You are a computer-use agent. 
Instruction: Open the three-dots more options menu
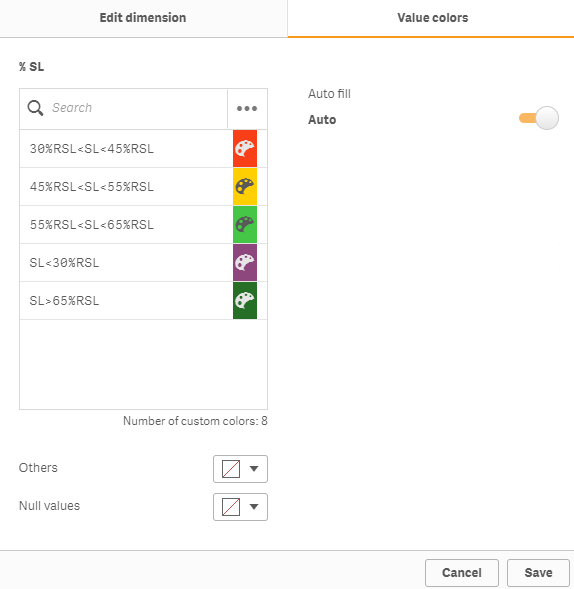247,109
